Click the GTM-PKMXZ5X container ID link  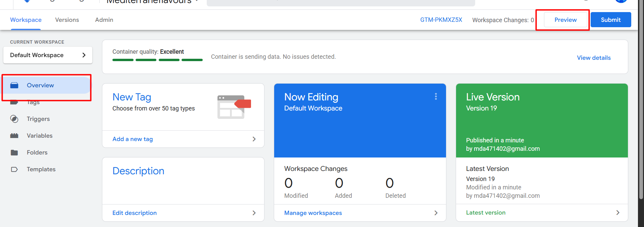[441, 20]
